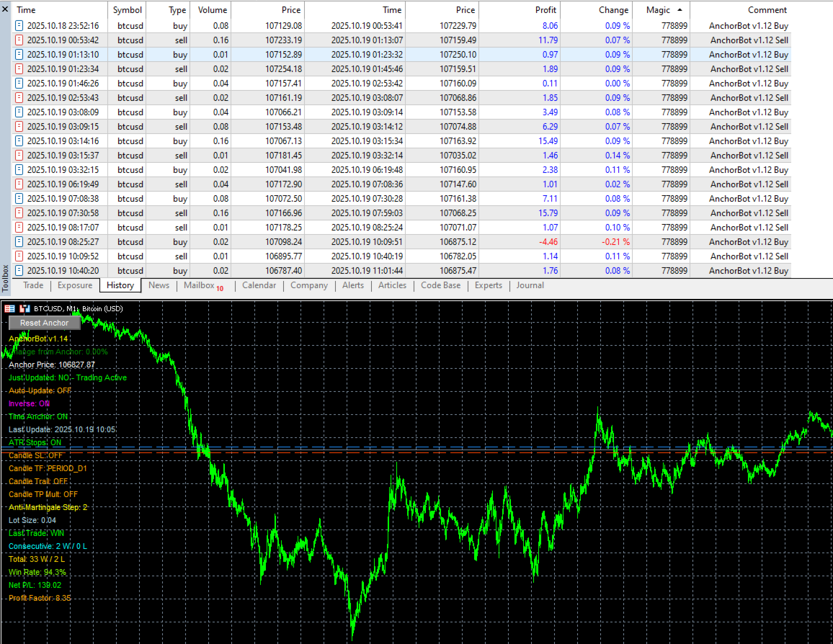Click the red Mailbox unread count badge

(220, 288)
